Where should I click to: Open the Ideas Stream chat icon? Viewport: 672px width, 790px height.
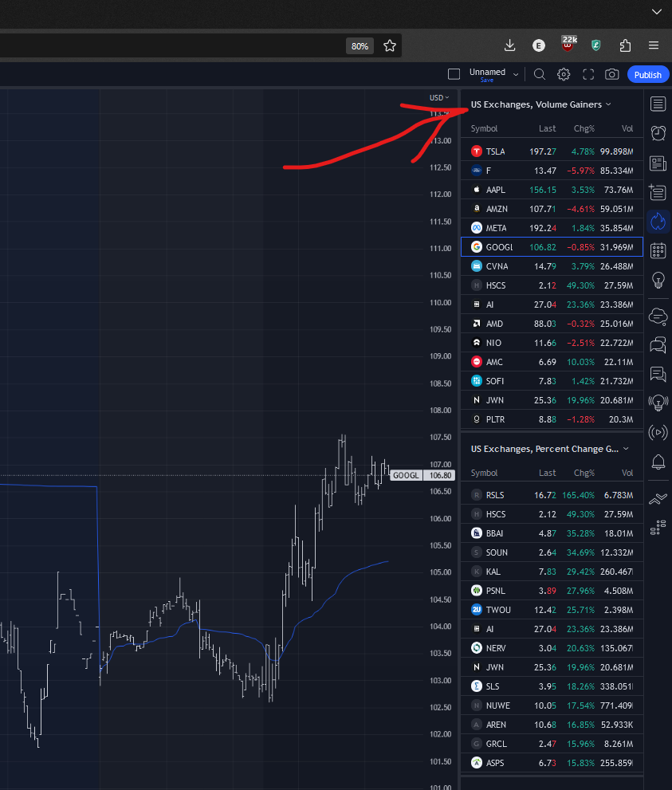(x=658, y=374)
